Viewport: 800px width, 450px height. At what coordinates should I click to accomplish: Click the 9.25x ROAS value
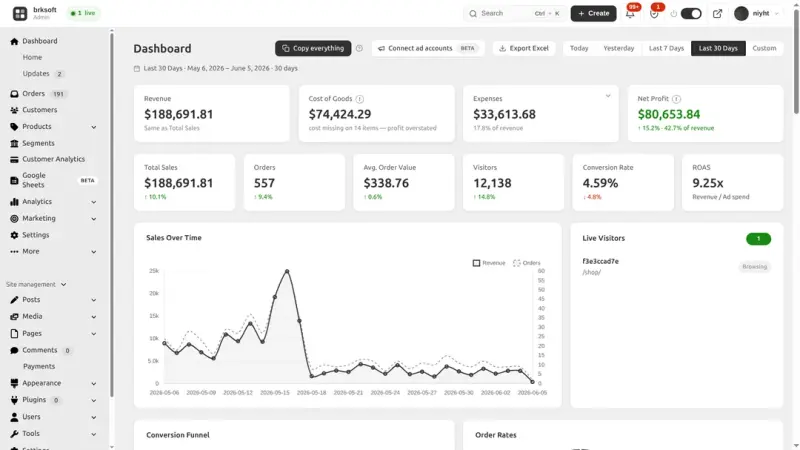pyautogui.click(x=708, y=183)
